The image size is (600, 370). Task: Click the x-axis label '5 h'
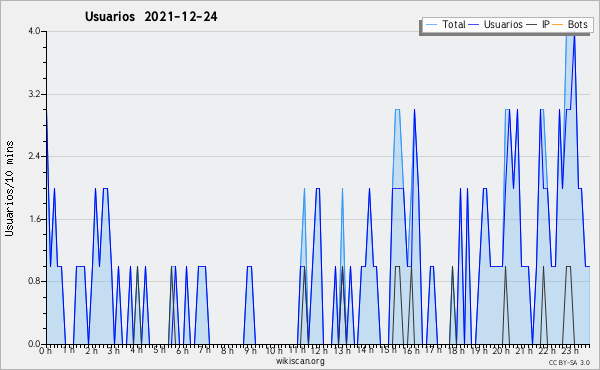[159, 351]
